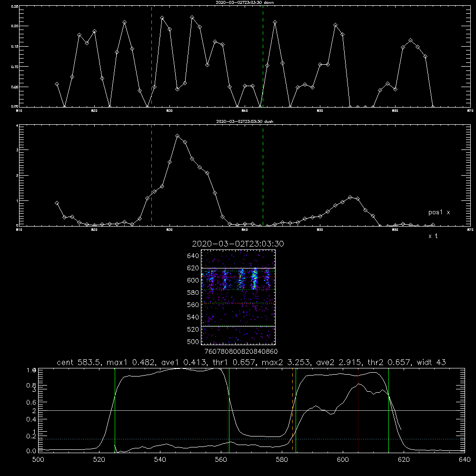
Task: Open the colored spectrogram image thumbnail
Action: pos(238,297)
